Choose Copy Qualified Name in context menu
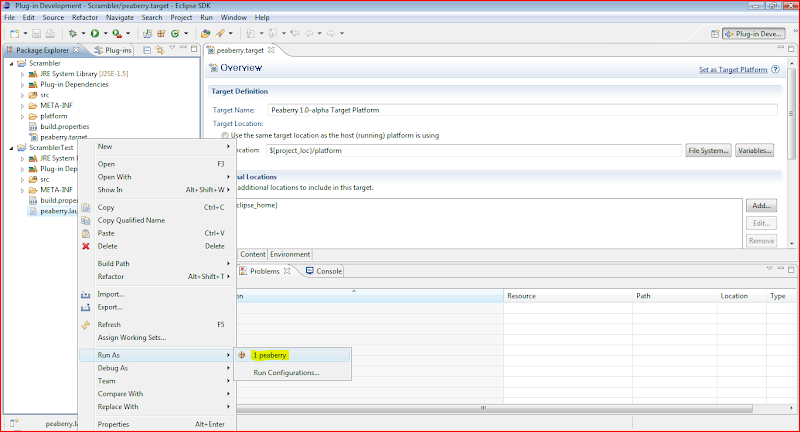This screenshot has height=432, width=800. coord(156,220)
